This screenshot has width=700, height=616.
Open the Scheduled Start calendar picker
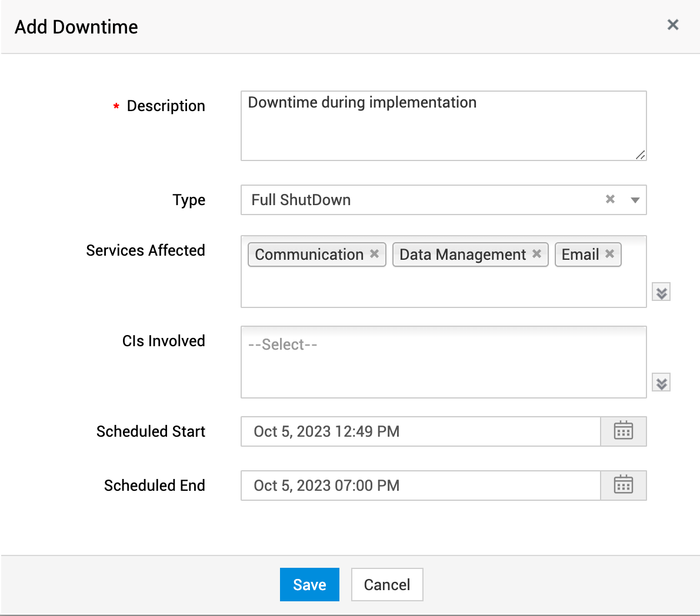click(x=623, y=431)
